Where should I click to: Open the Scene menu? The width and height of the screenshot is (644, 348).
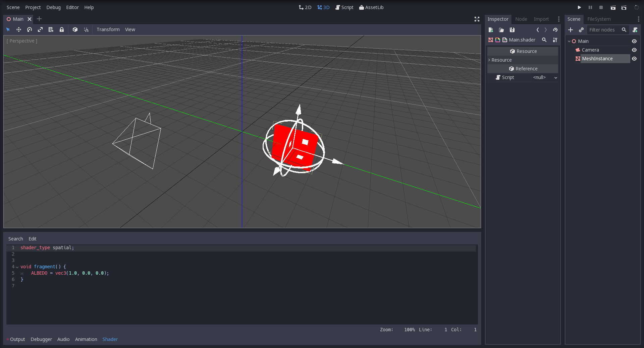pos(13,7)
